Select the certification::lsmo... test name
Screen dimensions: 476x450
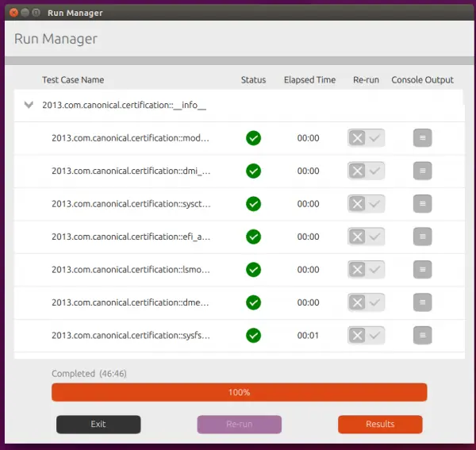click(x=131, y=270)
